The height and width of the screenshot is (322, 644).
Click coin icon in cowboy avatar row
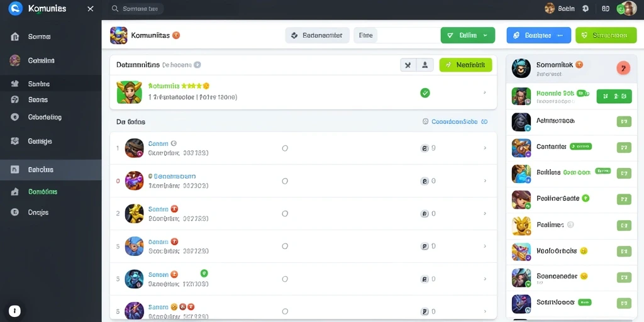point(425,148)
